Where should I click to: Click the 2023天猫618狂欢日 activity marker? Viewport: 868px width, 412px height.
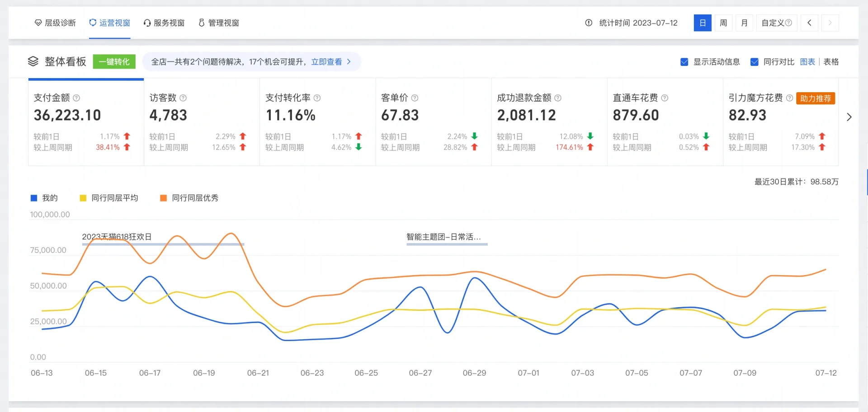(117, 237)
